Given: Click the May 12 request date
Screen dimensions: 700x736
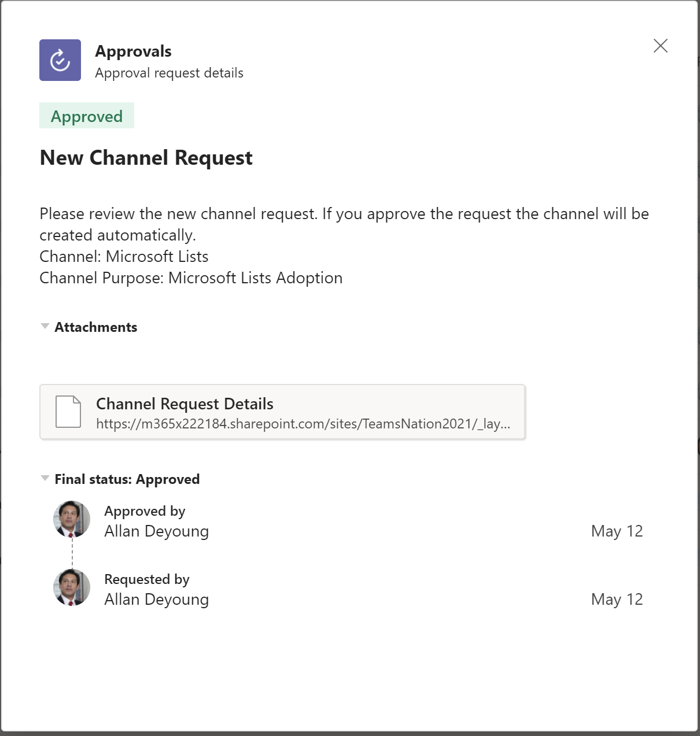Looking at the screenshot, I should 617,600.
